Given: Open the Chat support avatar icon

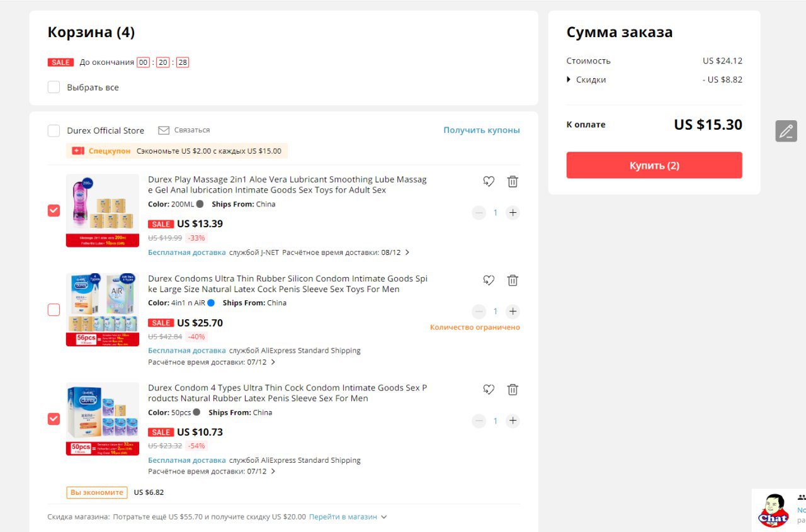Looking at the screenshot, I should pos(773,511).
